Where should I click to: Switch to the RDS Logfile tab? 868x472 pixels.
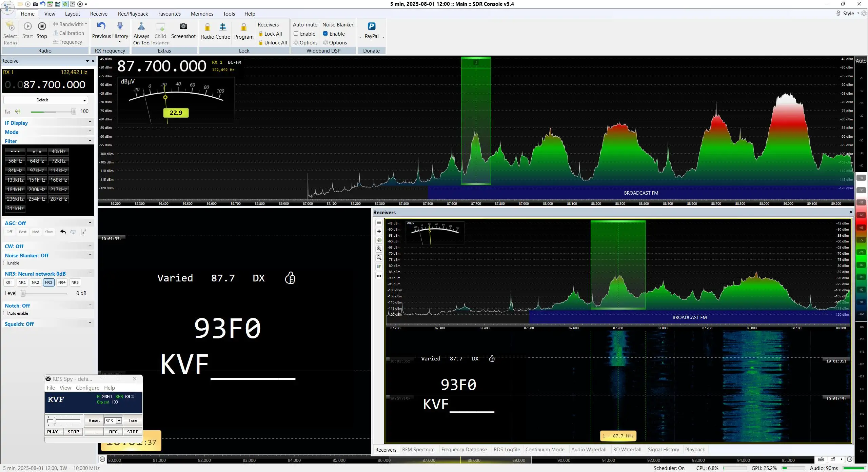click(x=507, y=450)
